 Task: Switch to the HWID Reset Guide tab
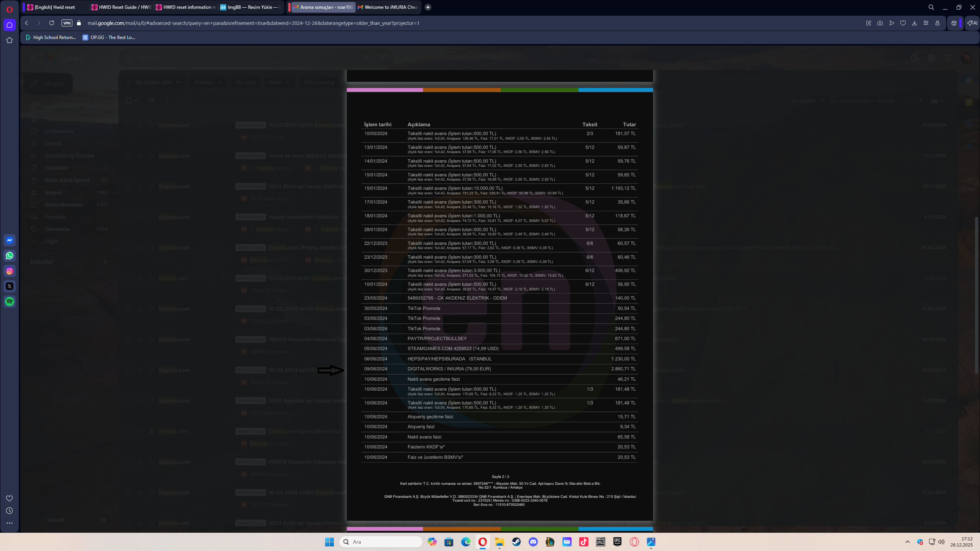(x=121, y=7)
